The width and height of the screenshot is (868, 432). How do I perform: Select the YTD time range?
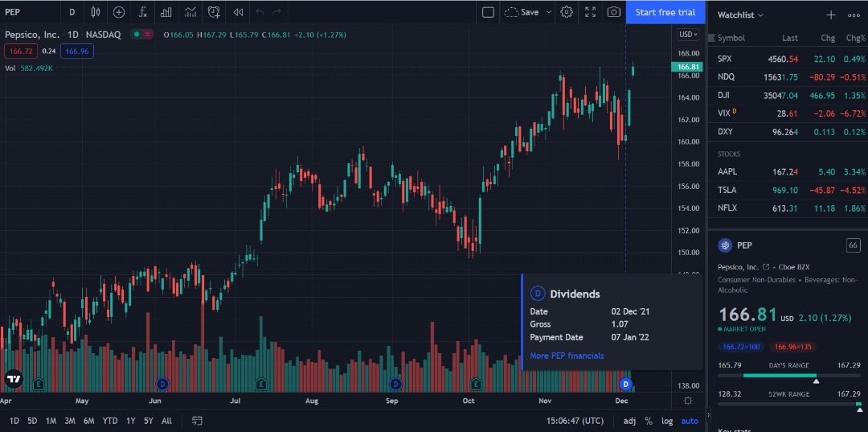tap(110, 421)
